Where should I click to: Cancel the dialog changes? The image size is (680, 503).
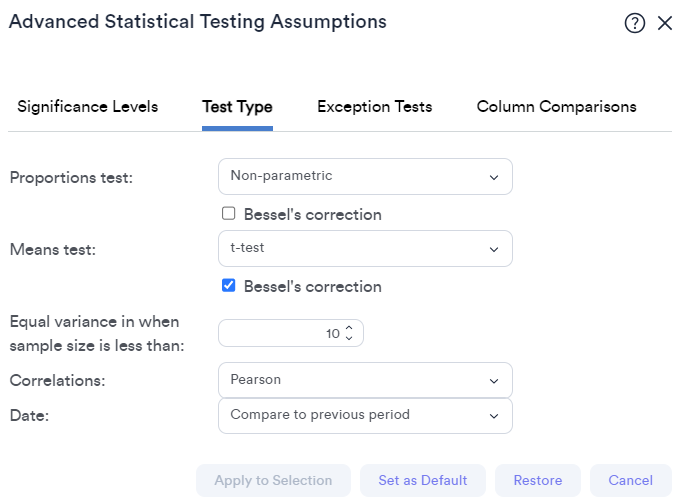[x=631, y=480]
